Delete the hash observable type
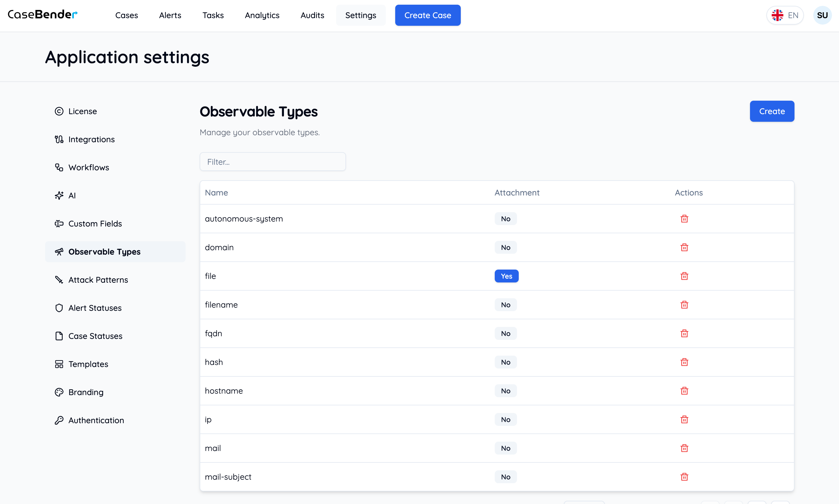Viewport: 839px width, 504px height. [684, 362]
